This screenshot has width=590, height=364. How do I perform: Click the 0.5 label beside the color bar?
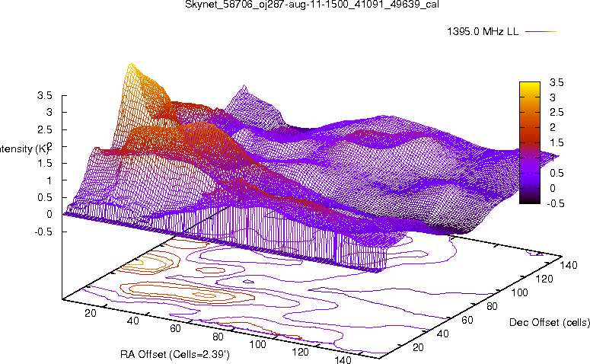[557, 173]
